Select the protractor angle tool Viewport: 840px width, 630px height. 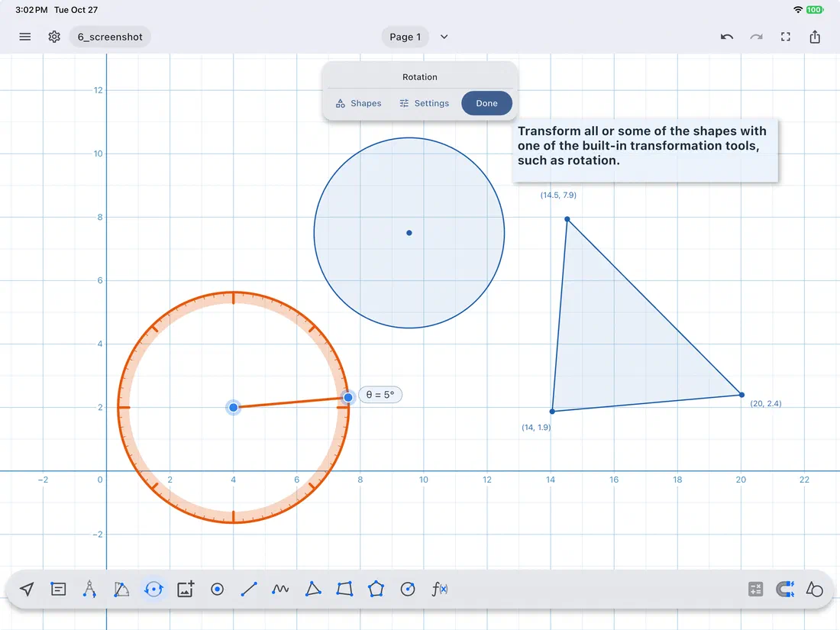coord(121,590)
